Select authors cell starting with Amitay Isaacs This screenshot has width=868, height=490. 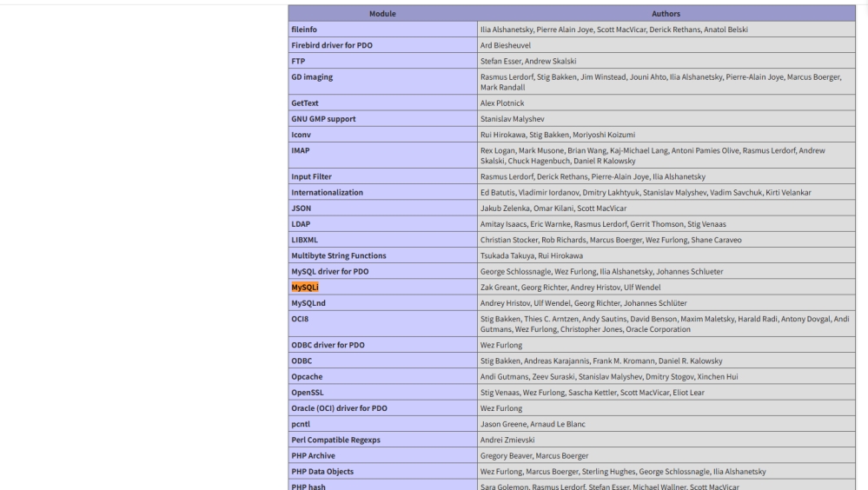(x=666, y=223)
